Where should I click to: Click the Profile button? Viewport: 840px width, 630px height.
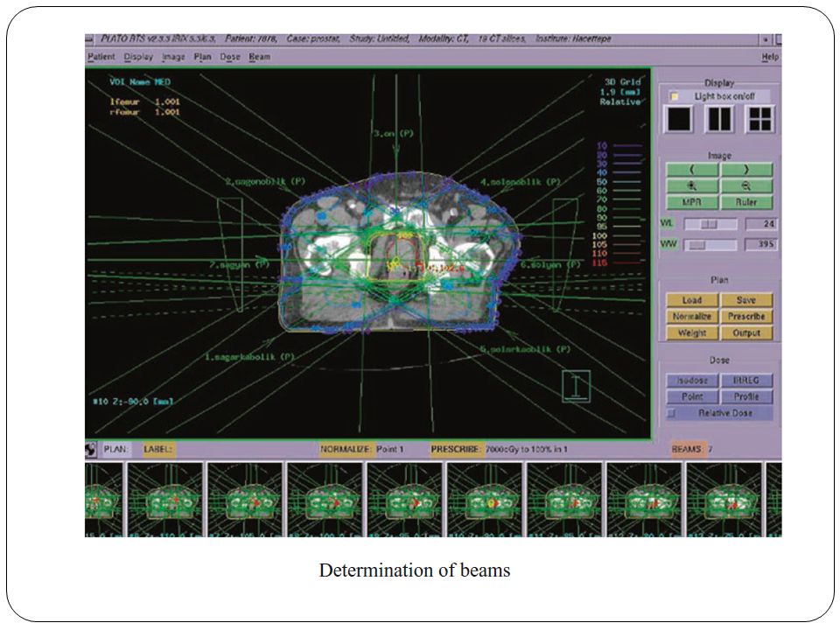click(x=746, y=397)
